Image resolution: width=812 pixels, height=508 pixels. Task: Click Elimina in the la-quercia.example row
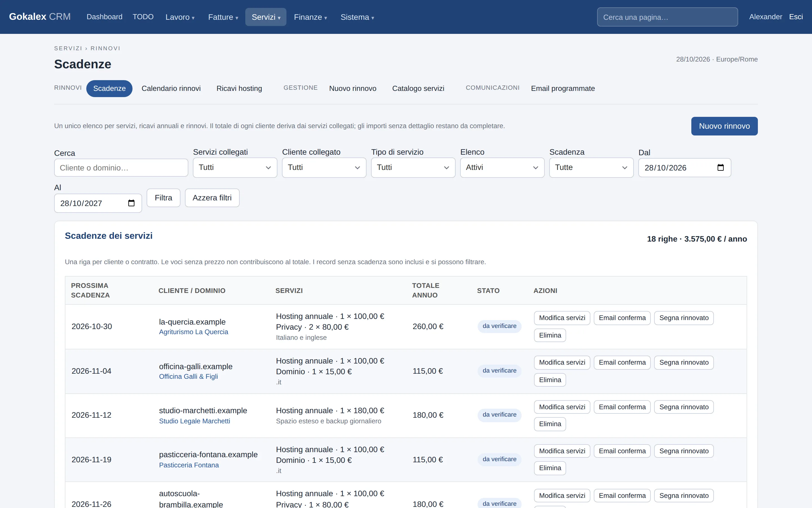550,335
